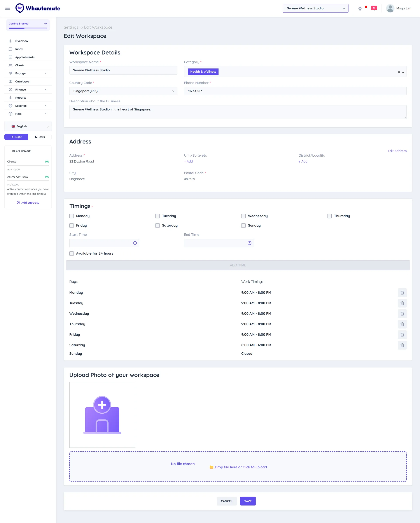Enable Available for 24 hours
This screenshot has height=523, width=420.
pyautogui.click(x=72, y=254)
